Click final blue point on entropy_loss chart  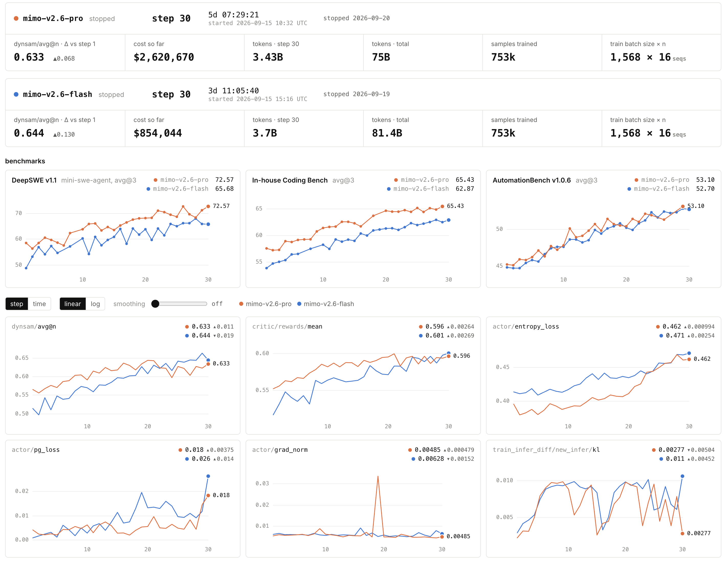click(689, 353)
